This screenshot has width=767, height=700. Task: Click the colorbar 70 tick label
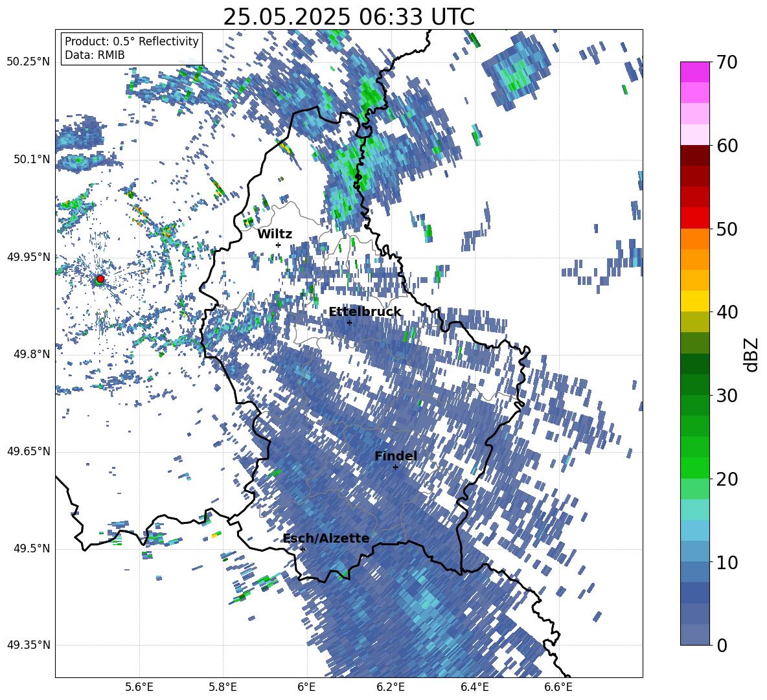(726, 62)
